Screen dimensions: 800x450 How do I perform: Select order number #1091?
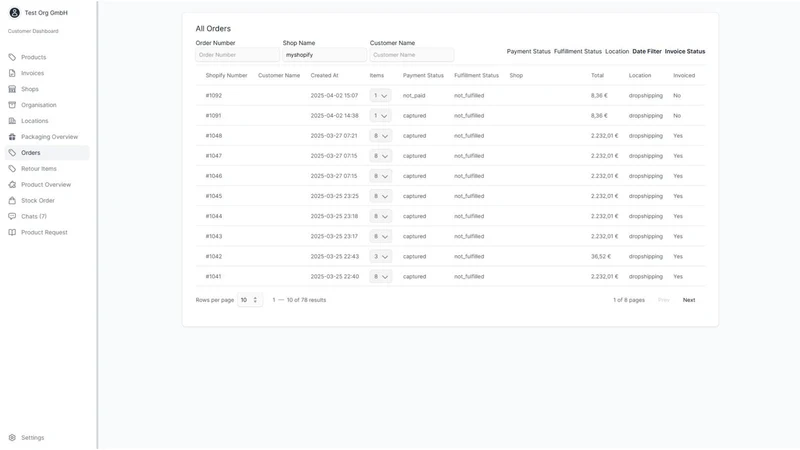[x=213, y=116]
